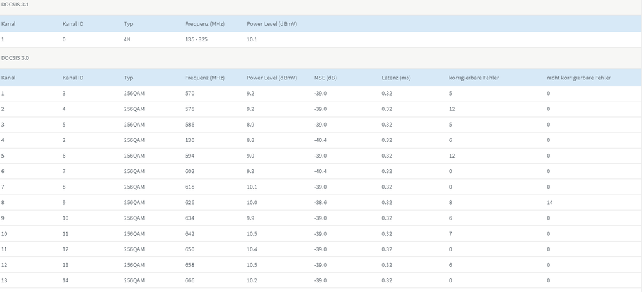This screenshot has width=644, height=292.
Task: Click the 666 MHz frequency cell
Action: coord(190,280)
